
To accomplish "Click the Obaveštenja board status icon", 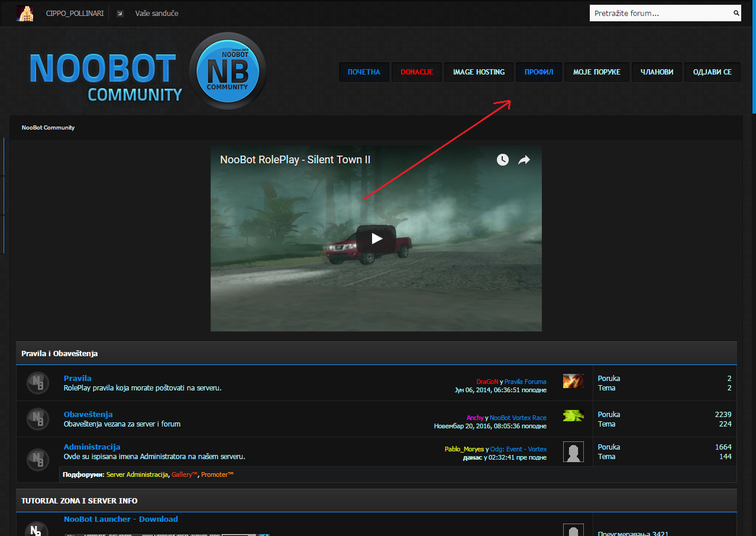I will [38, 419].
